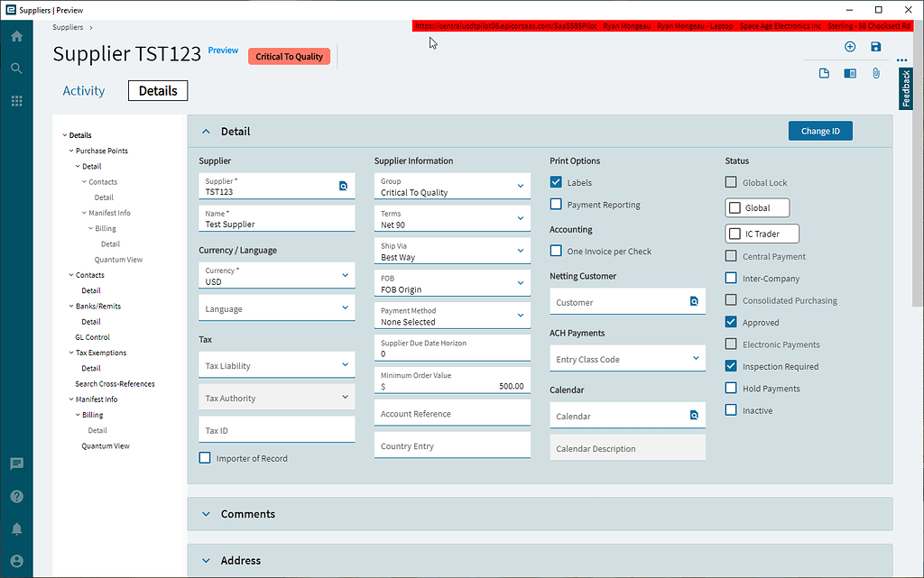Uncheck the Approved status checkbox
The width and height of the screenshot is (924, 578).
click(730, 322)
